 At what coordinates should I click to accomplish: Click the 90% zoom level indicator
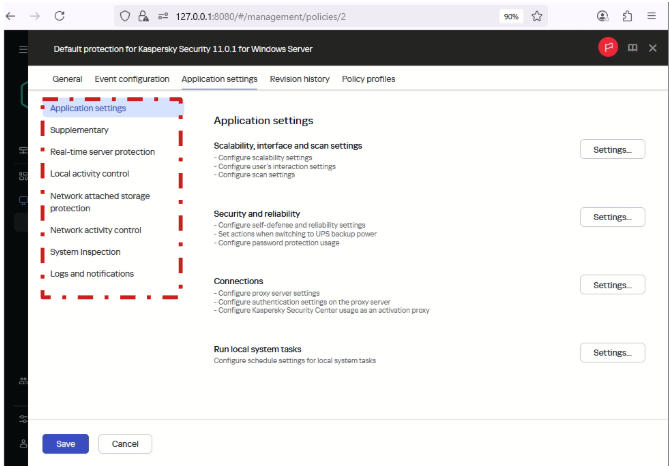511,17
